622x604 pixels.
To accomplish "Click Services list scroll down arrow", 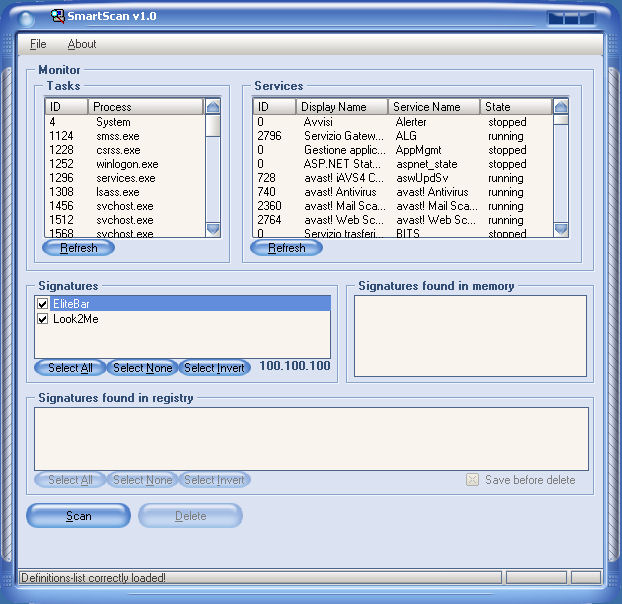I will coord(561,229).
